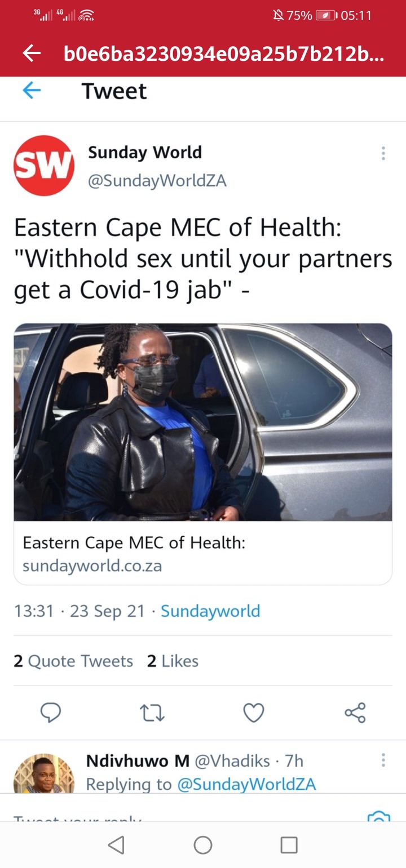Tap the Android back triangle navigation button

(x=116, y=844)
